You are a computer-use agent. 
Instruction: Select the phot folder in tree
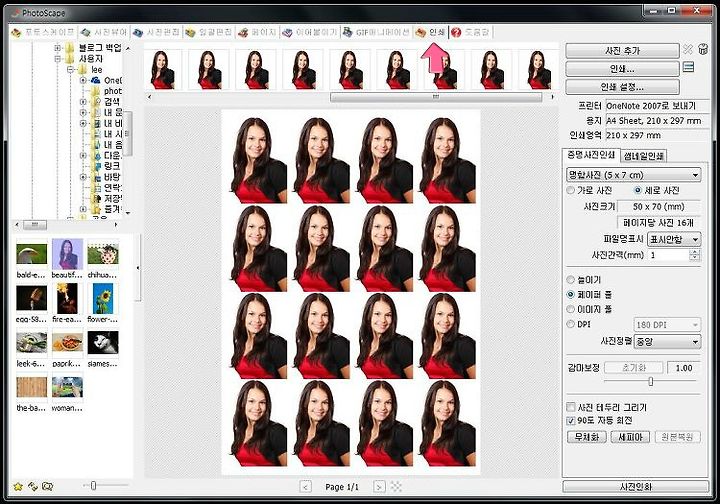tap(112, 91)
